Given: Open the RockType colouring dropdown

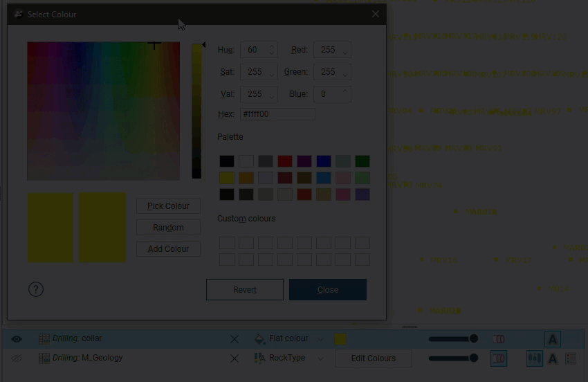Looking at the screenshot, I should (x=320, y=358).
